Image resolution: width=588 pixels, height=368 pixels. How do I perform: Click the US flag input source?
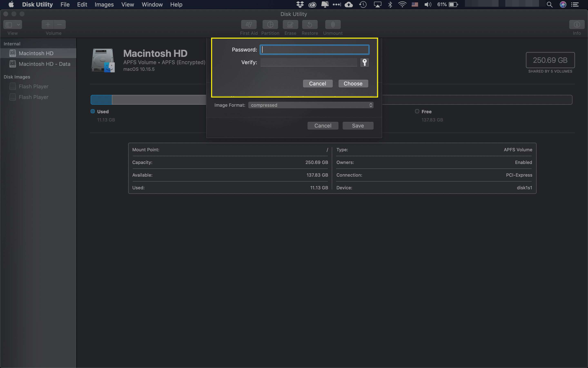[x=415, y=4]
